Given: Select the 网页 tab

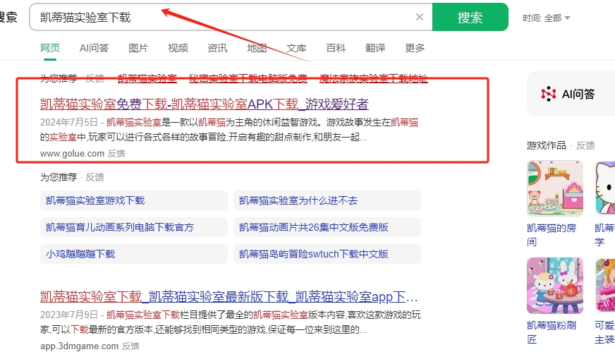Looking at the screenshot, I should [50, 48].
